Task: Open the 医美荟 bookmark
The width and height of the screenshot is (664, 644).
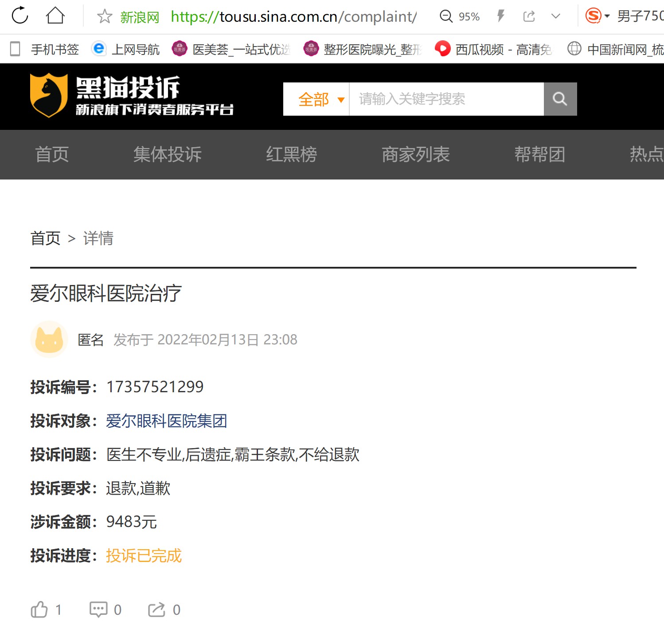Action: pyautogui.click(x=231, y=49)
